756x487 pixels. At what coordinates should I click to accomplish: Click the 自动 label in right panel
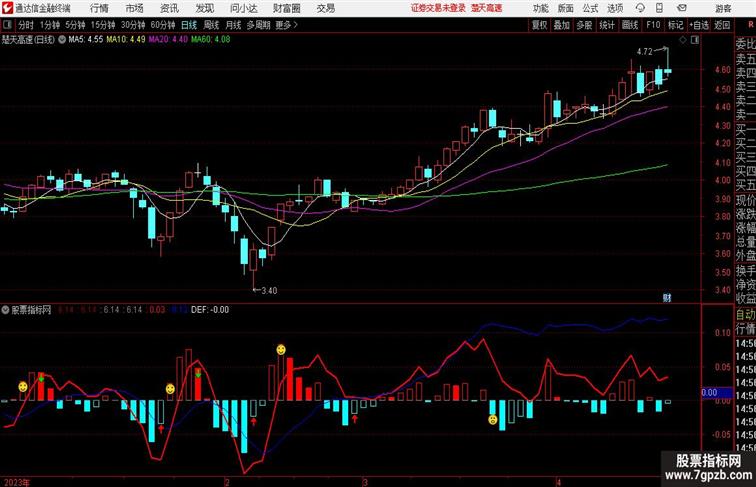click(x=745, y=314)
